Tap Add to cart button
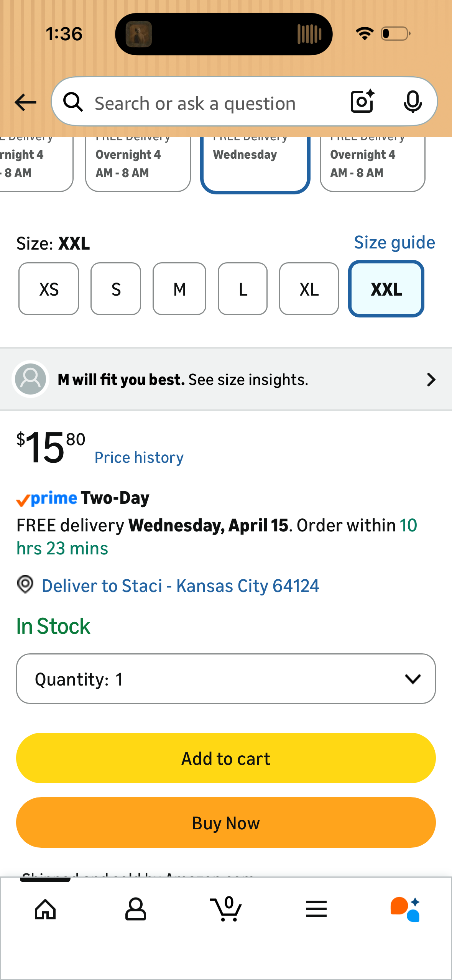 pyautogui.click(x=226, y=758)
